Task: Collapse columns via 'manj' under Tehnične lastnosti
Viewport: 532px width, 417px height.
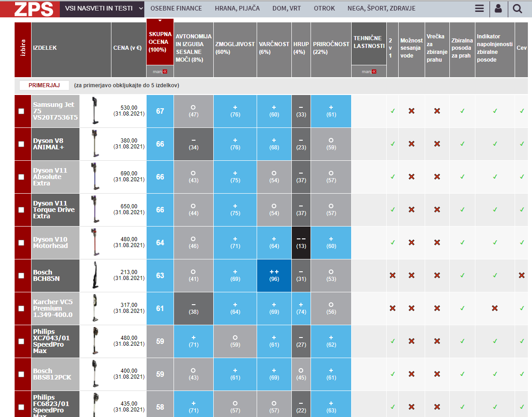Action: 369,72
